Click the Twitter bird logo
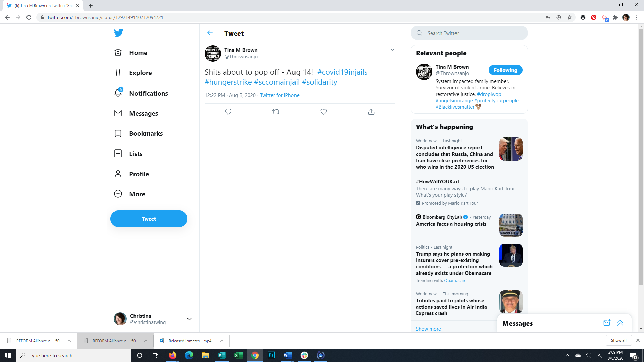 tap(118, 33)
